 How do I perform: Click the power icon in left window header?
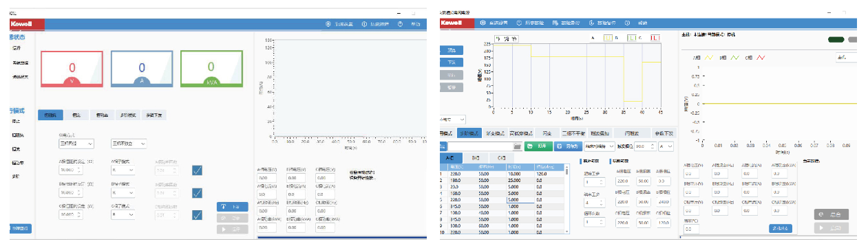364,24
